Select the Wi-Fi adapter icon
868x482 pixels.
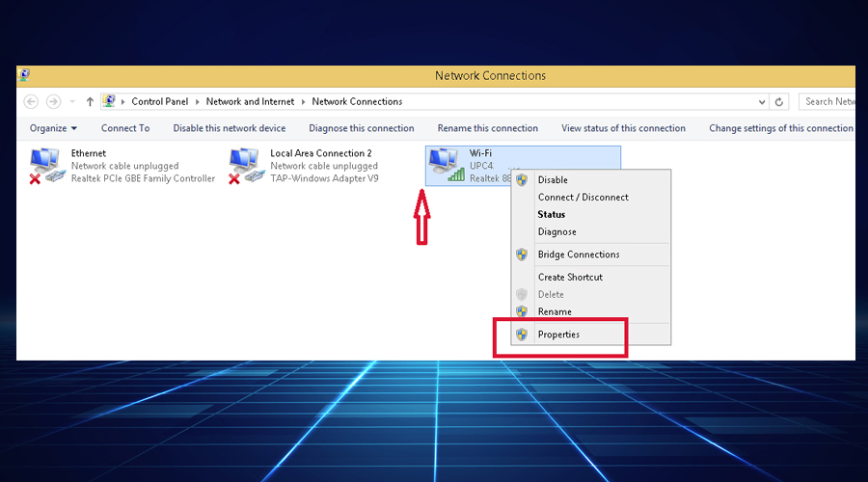[x=445, y=165]
